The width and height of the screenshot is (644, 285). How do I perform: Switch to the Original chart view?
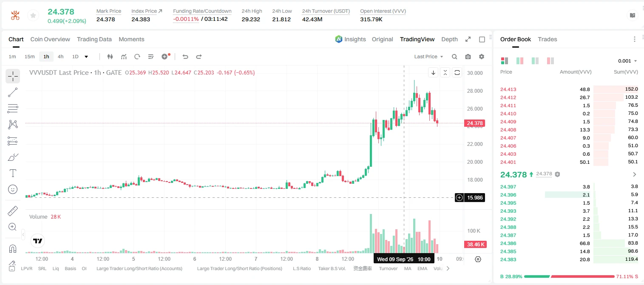pos(383,39)
